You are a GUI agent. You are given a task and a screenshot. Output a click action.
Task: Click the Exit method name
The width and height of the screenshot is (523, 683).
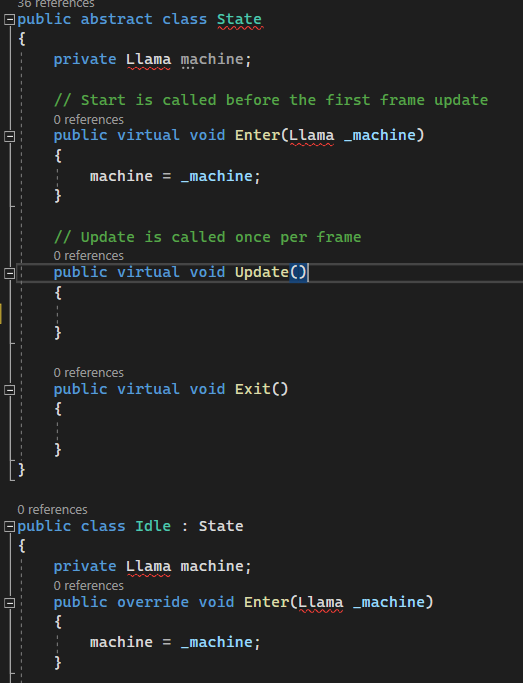coord(253,389)
